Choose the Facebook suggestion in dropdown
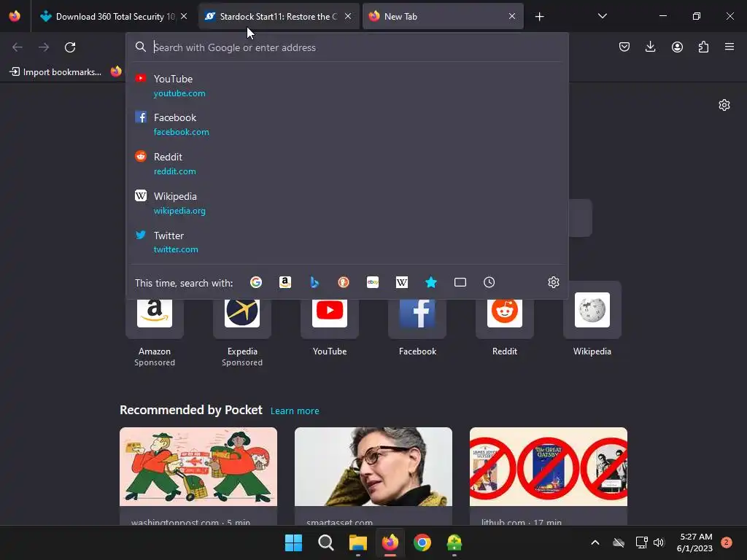The image size is (747, 560). point(348,124)
